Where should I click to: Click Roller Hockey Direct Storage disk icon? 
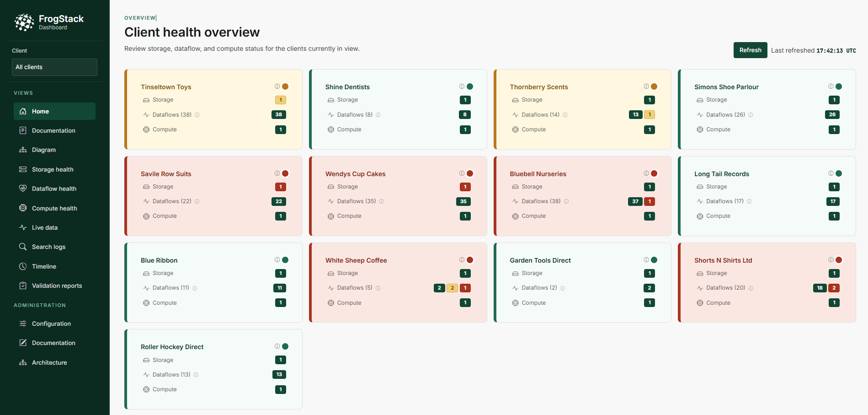click(x=146, y=360)
